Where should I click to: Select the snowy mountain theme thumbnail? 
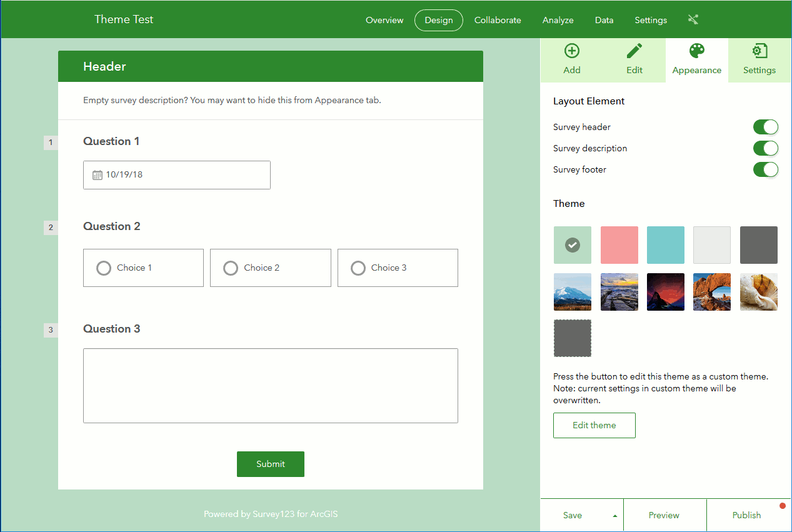572,292
